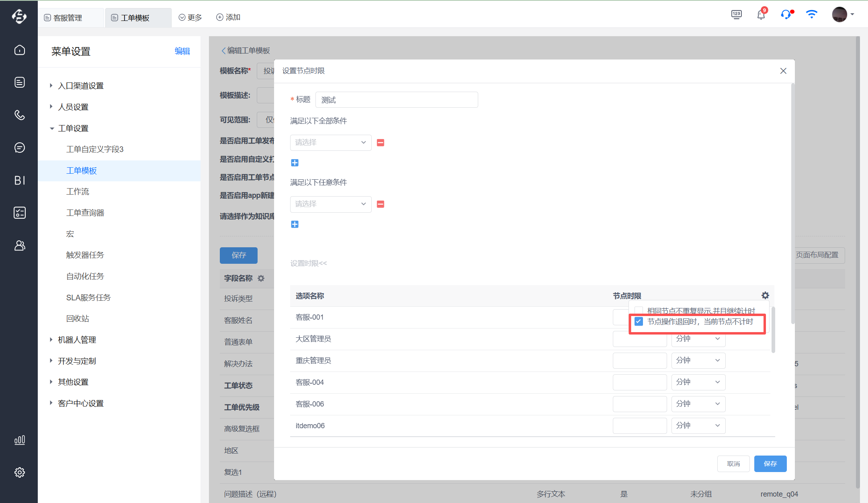Check 相同节点不重复显示并且继续计时 checkbox
Viewport: 868px width, 503px height.
(x=639, y=310)
